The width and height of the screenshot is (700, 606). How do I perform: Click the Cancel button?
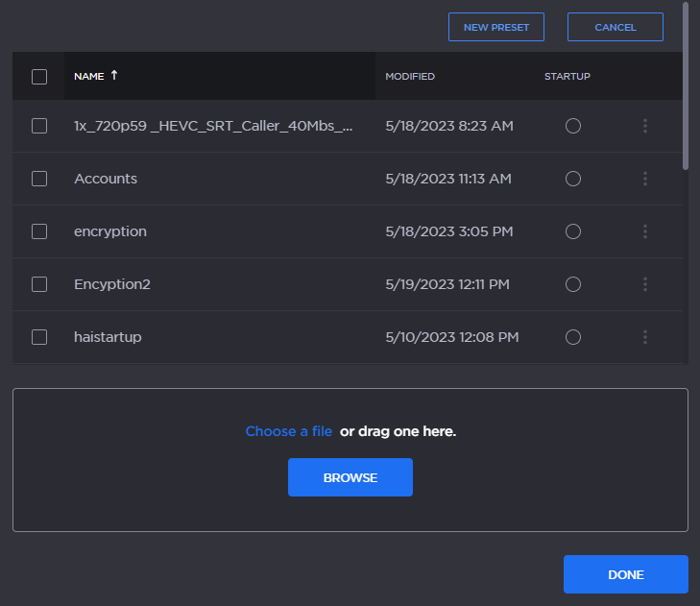point(616,27)
